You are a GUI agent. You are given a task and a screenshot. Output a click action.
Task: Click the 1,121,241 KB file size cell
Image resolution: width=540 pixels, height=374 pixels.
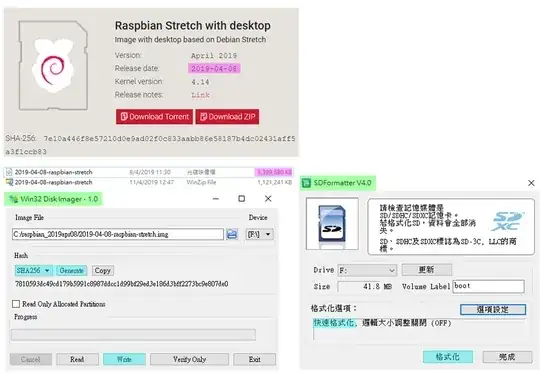pos(274,182)
